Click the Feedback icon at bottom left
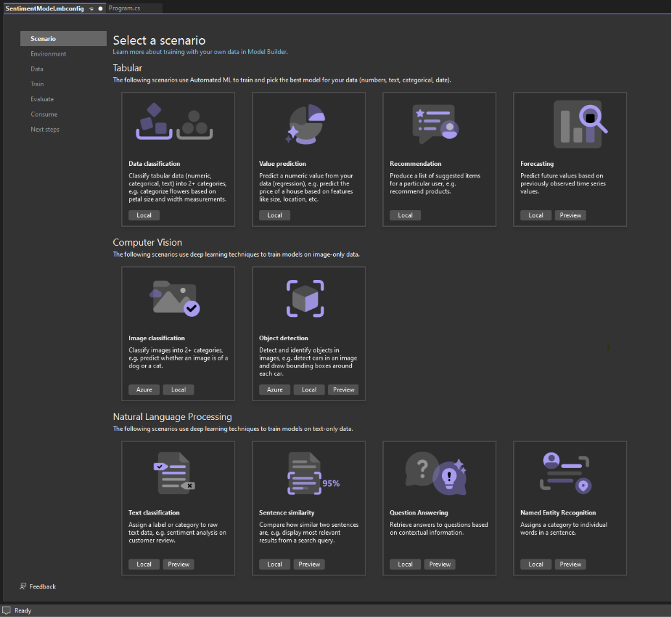The height and width of the screenshot is (617, 672). tap(23, 586)
